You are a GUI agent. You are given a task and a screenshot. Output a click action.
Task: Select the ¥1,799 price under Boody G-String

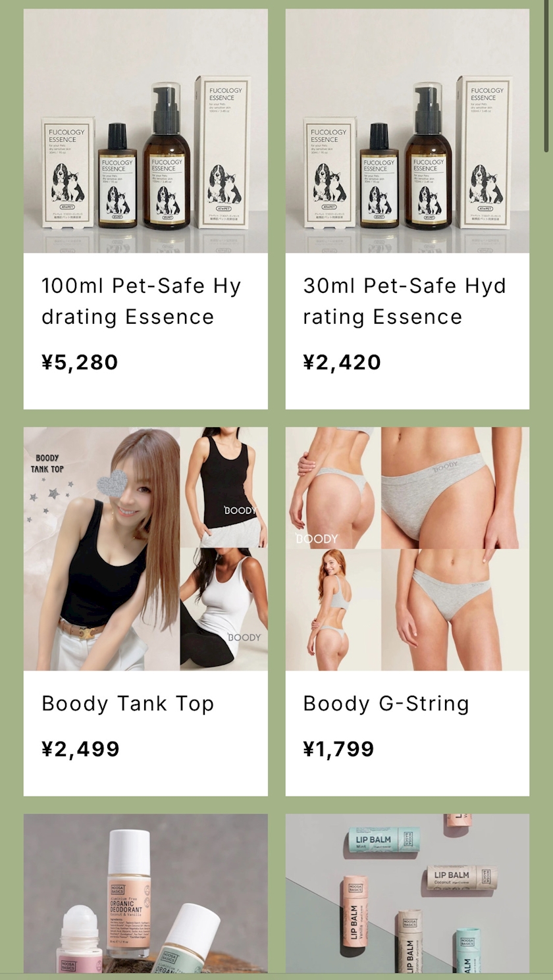click(x=338, y=749)
